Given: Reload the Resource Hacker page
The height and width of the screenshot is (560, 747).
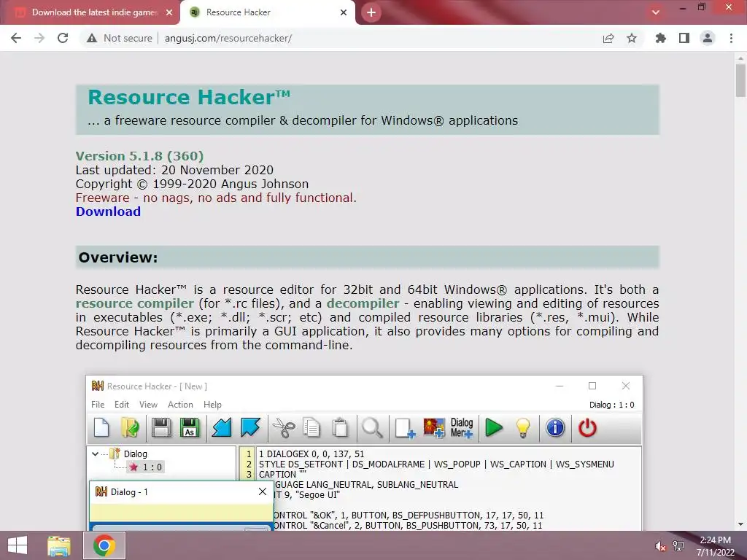Looking at the screenshot, I should point(63,38).
